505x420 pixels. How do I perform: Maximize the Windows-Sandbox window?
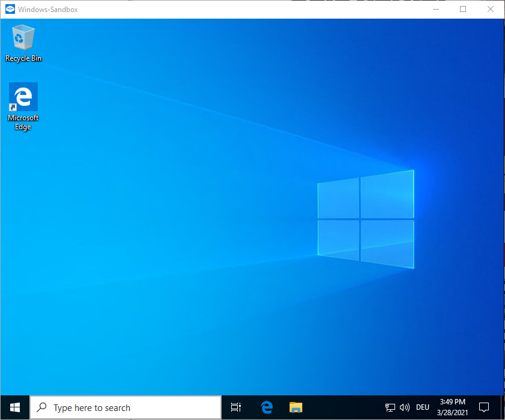point(463,9)
